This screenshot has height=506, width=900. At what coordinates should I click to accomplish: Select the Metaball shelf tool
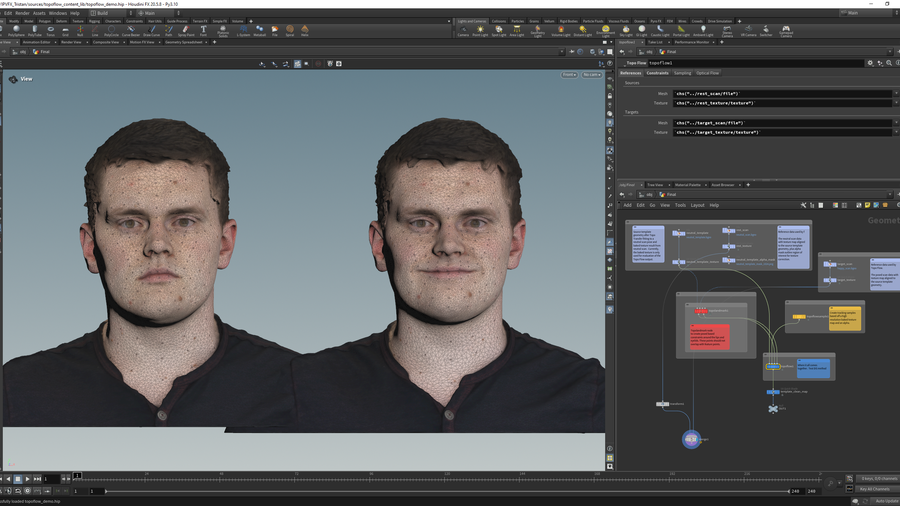click(259, 30)
